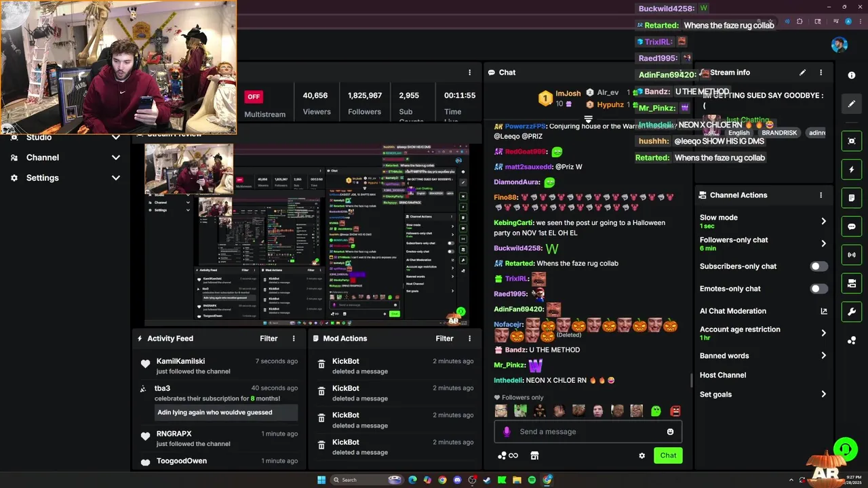868x488 pixels.
Task: Toggle the chat bubble icon in the sidebar
Action: 852,226
